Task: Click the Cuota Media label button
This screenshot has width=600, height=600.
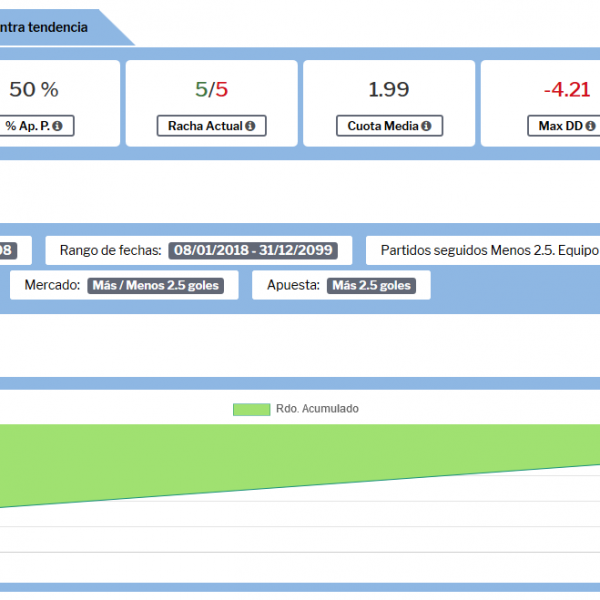Action: pos(383,127)
